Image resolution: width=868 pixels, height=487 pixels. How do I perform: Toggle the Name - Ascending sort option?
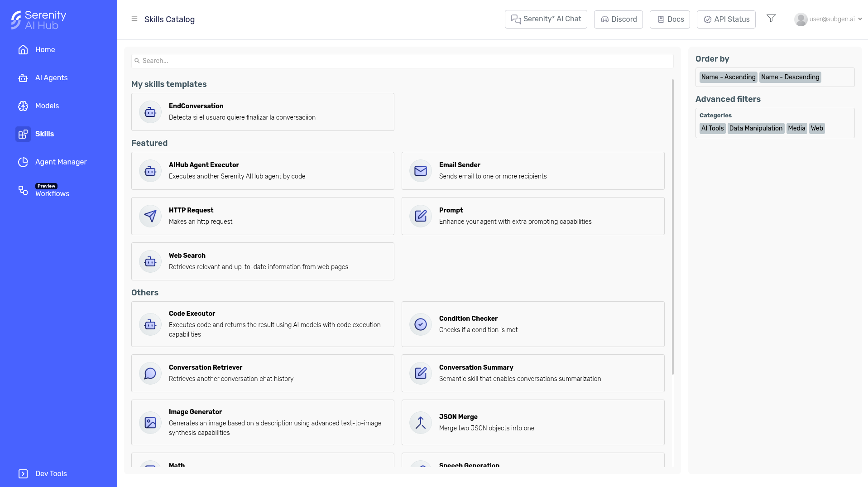click(728, 77)
